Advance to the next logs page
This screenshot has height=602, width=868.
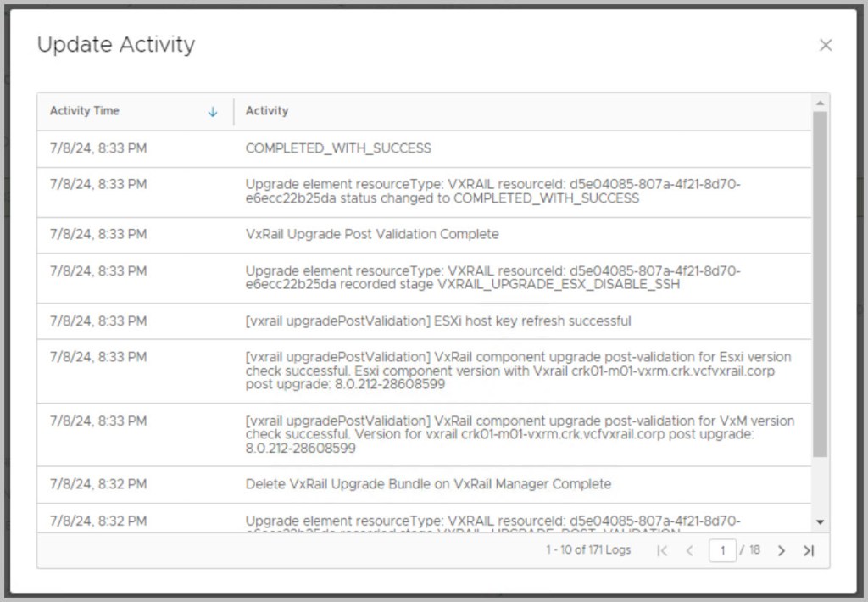tap(782, 551)
